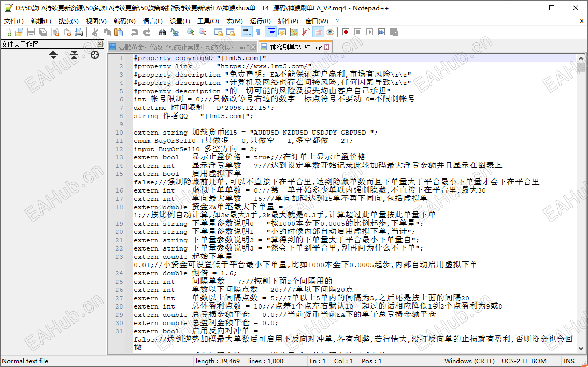Screen dimensions: 588x367
Task: Click line number 24 in the margin
Action: click(x=119, y=273)
